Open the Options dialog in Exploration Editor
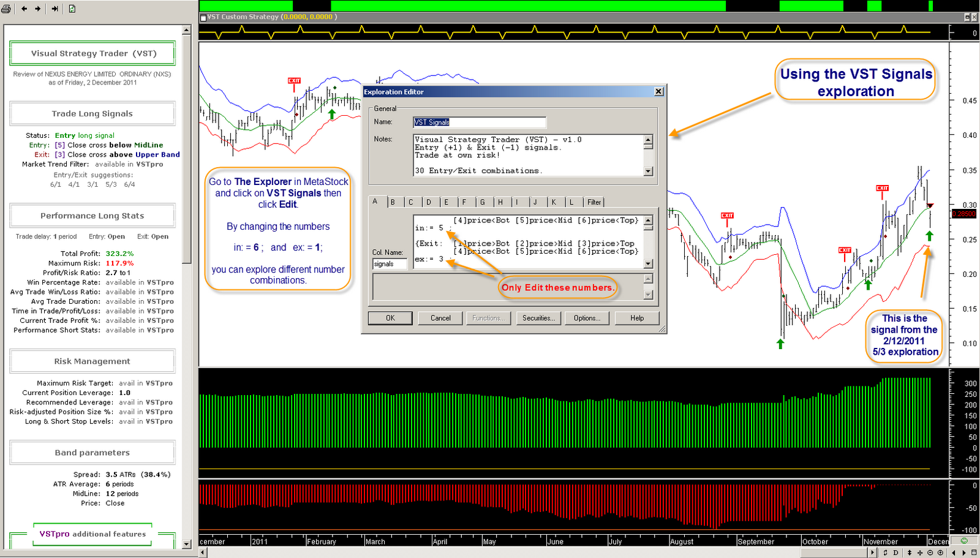The height and width of the screenshot is (558, 980). 586,318
